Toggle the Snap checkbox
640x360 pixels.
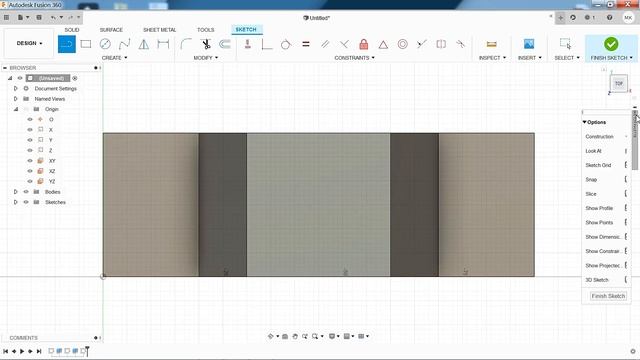coord(626,179)
